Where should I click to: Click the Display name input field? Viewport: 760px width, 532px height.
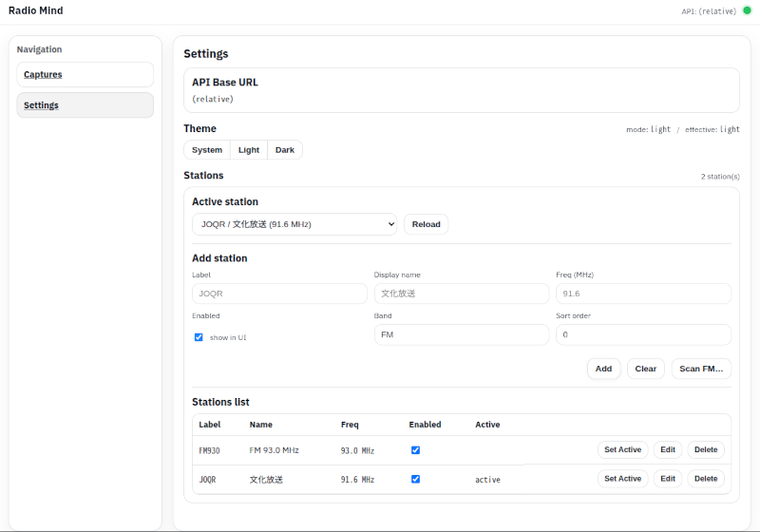click(x=461, y=294)
